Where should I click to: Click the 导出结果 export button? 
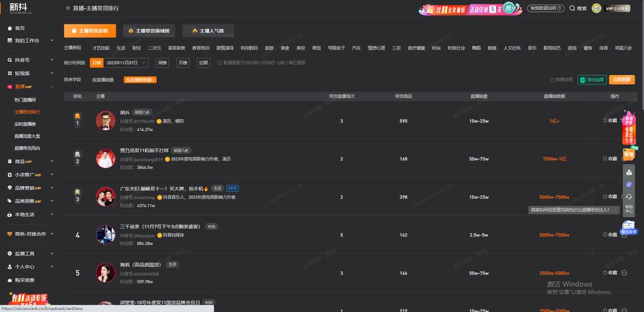coord(592,80)
